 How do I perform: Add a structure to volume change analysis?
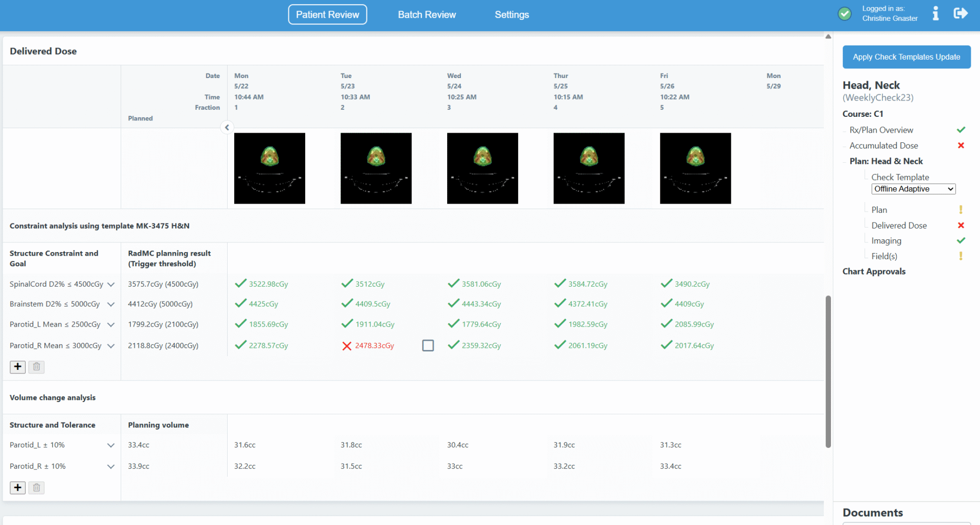click(x=17, y=488)
